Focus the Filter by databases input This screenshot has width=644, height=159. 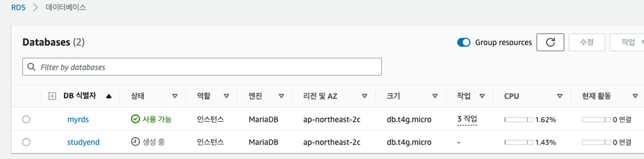202,67
